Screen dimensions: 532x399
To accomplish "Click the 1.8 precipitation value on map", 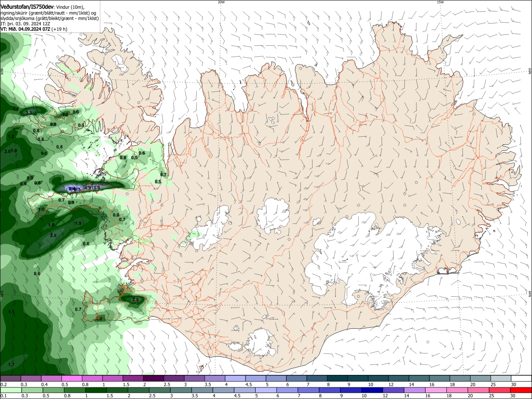I will (52, 225).
